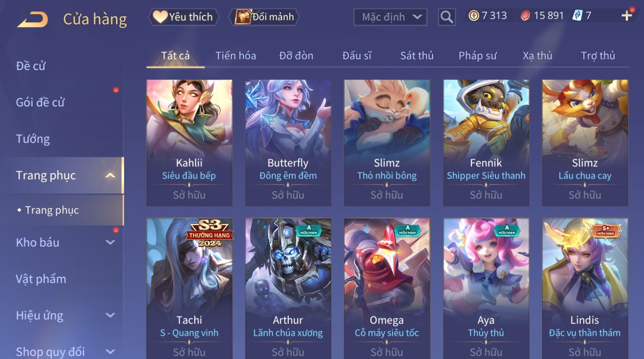The width and height of the screenshot is (644, 359).
Task: Open the Lindis Đặc vụ thần thám card
Action: (x=585, y=288)
